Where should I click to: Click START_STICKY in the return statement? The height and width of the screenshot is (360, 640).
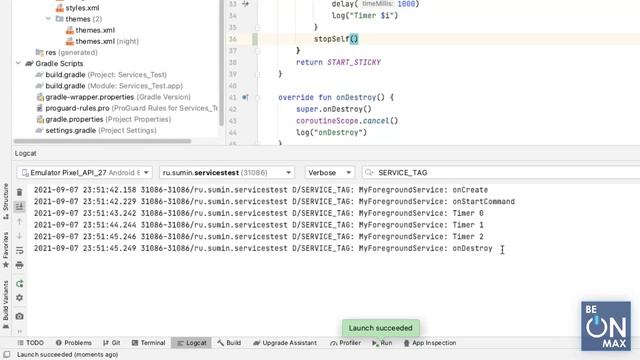354,62
